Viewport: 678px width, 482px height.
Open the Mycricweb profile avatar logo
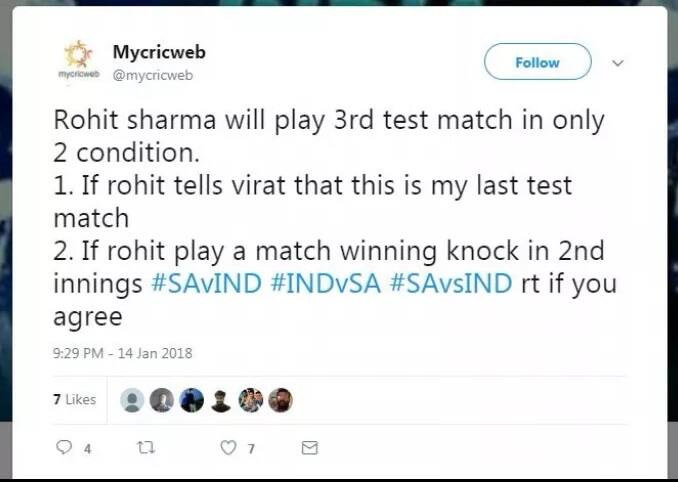coord(79,60)
